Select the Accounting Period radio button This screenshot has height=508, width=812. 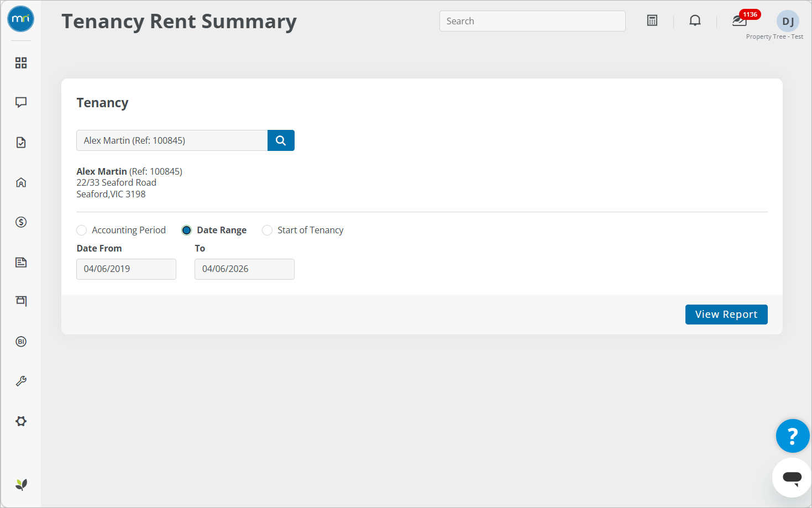[x=82, y=230]
